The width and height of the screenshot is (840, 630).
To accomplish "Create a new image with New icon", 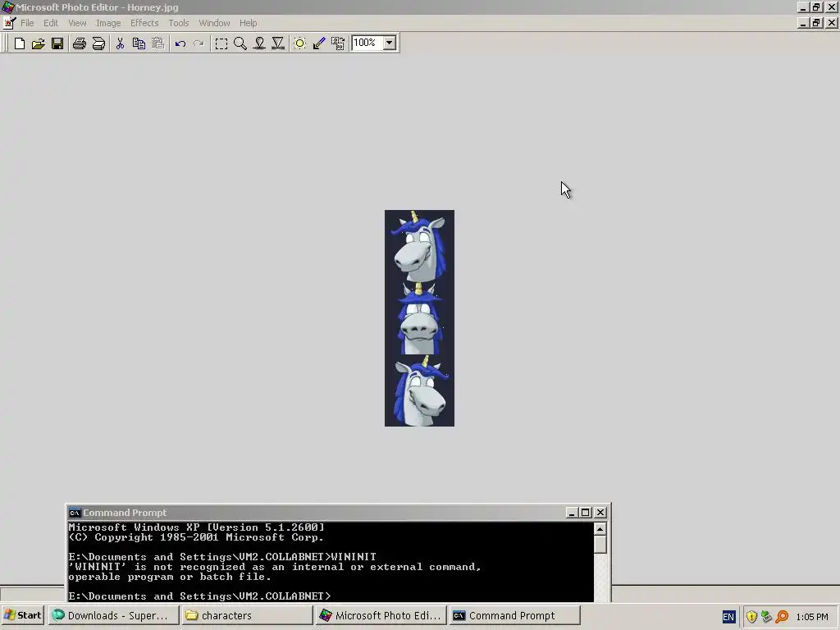I will [20, 43].
